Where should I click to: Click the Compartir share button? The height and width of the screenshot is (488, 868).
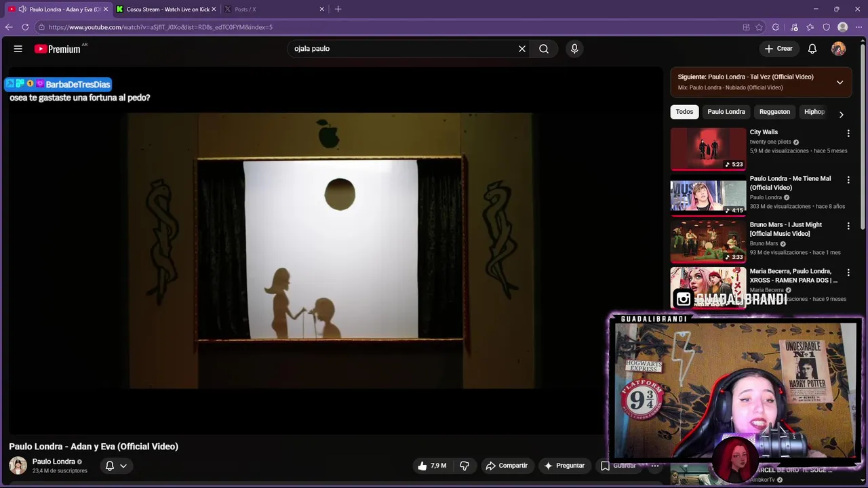click(507, 466)
